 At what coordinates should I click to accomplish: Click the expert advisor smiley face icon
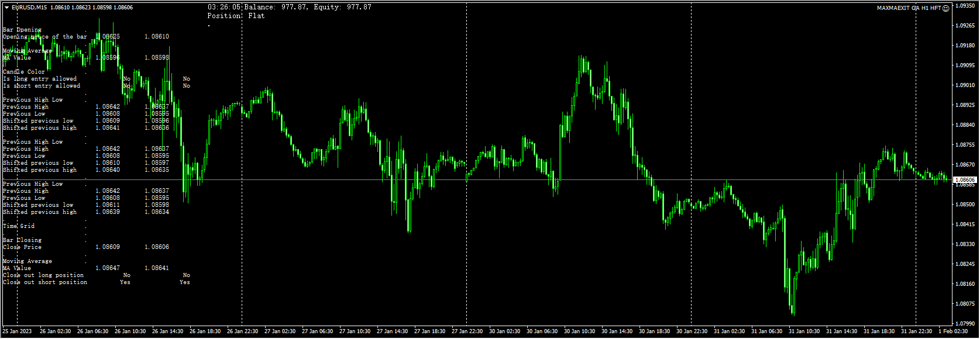pos(946,8)
